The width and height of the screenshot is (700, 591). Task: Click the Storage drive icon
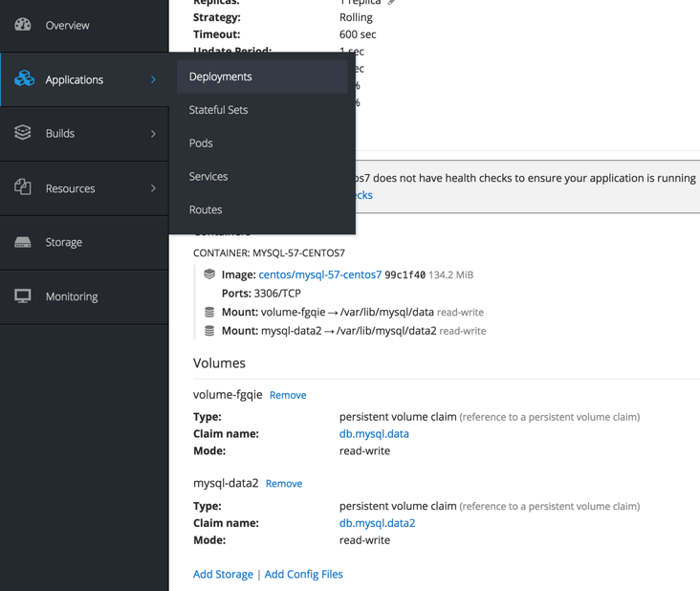click(x=23, y=242)
